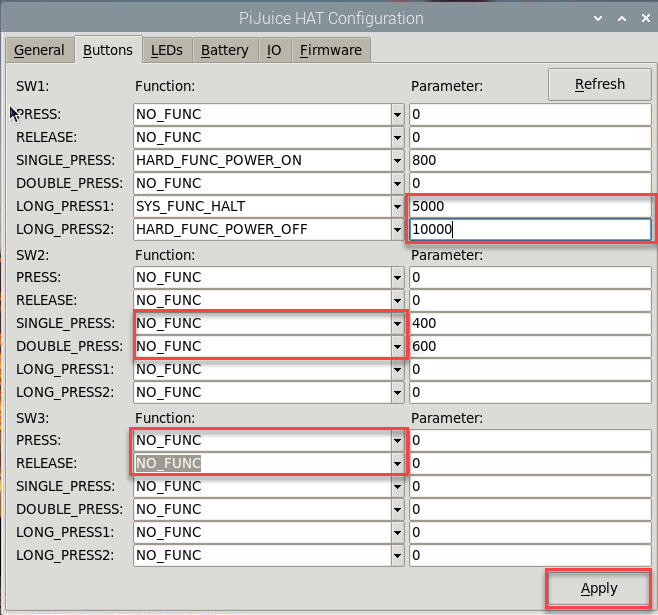Click SW1 PRESS parameter field

(x=530, y=115)
